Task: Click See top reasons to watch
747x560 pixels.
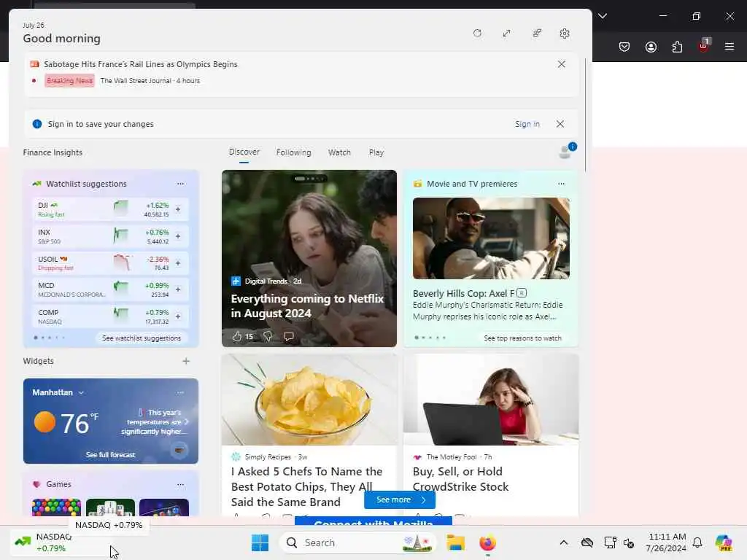Action: click(522, 338)
